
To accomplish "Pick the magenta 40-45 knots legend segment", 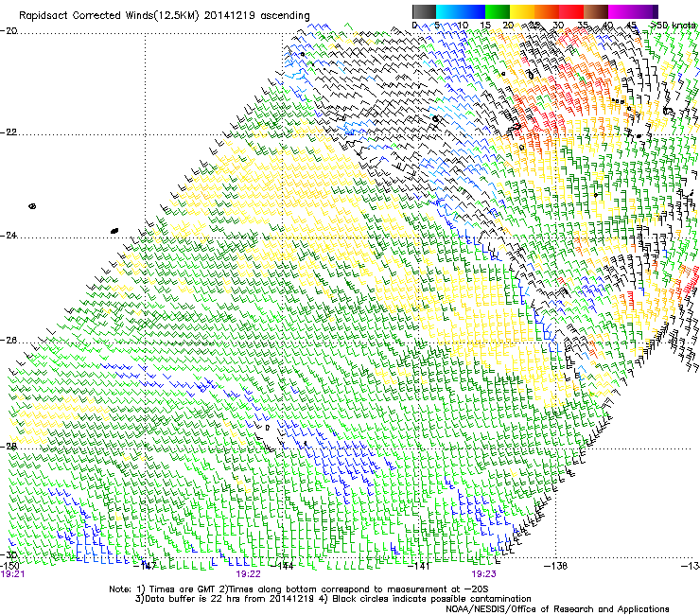I will (x=621, y=11).
